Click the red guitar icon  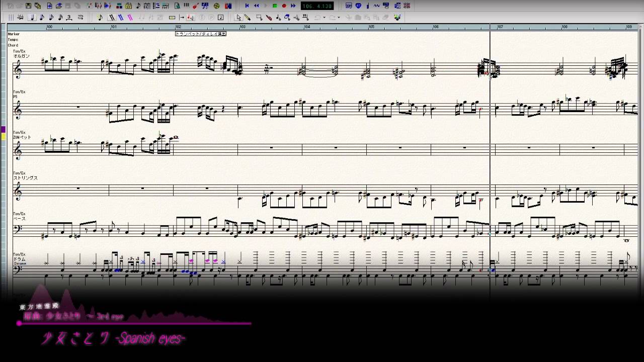point(195,6)
